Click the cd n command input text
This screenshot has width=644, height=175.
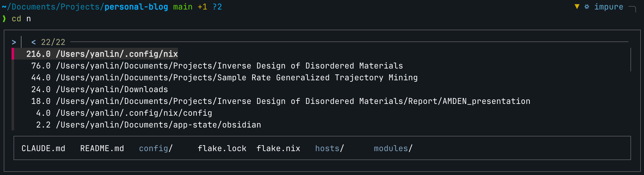tap(21, 19)
